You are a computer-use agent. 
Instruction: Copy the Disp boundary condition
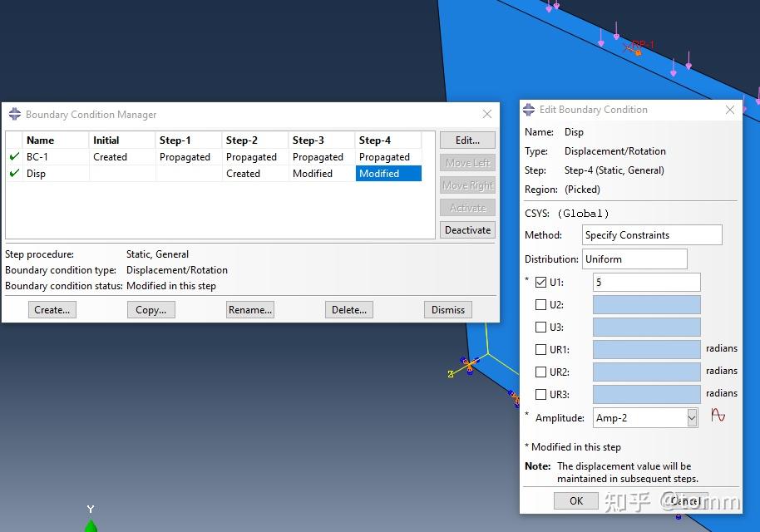click(151, 309)
